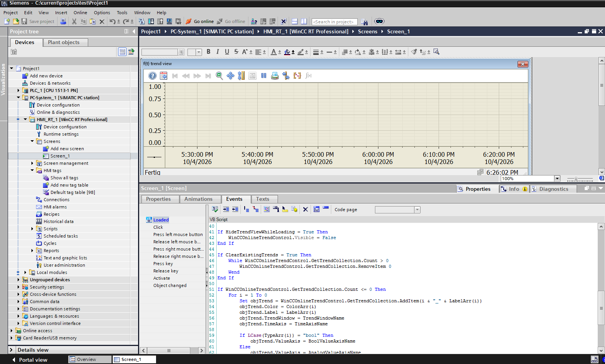Click the move axes area arrows icon
The height and width of the screenshot is (364, 605).
230,76
